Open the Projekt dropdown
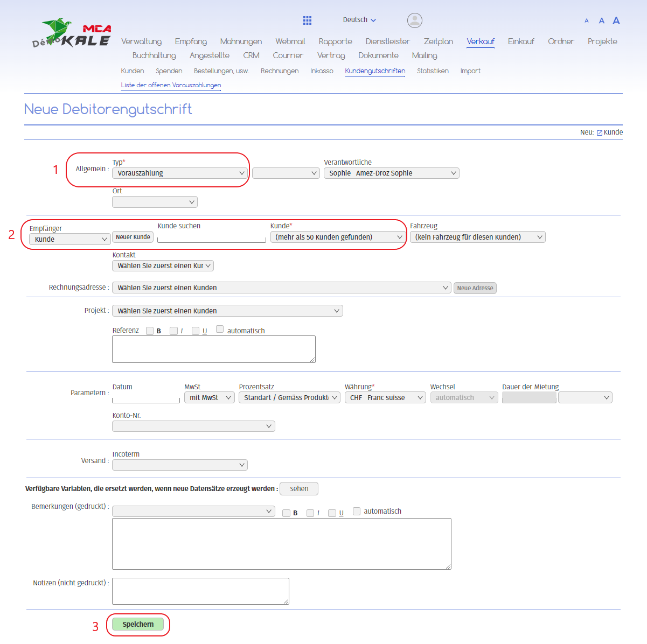This screenshot has width=647, height=644. 227,311
